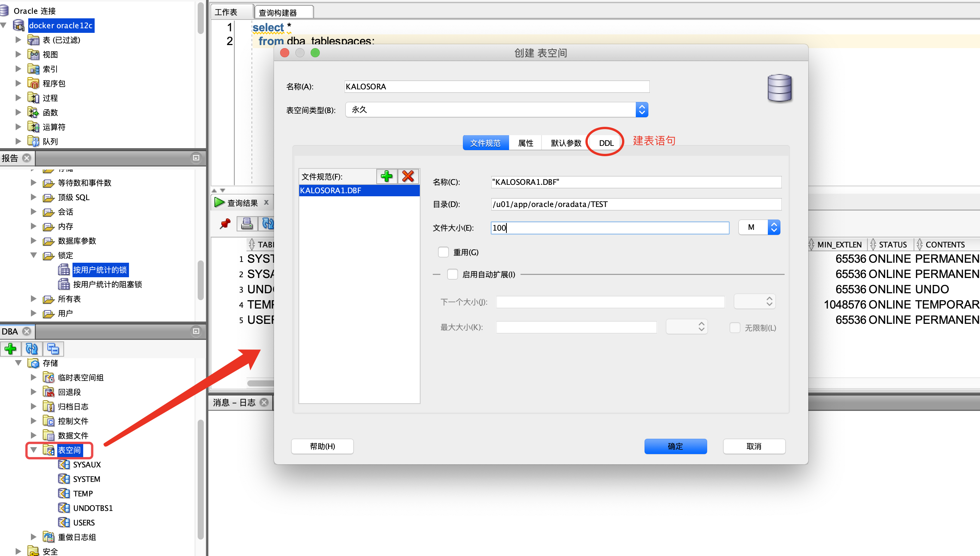Image resolution: width=980 pixels, height=556 pixels.
Task: Click the 目录(D) directory input field
Action: point(636,204)
